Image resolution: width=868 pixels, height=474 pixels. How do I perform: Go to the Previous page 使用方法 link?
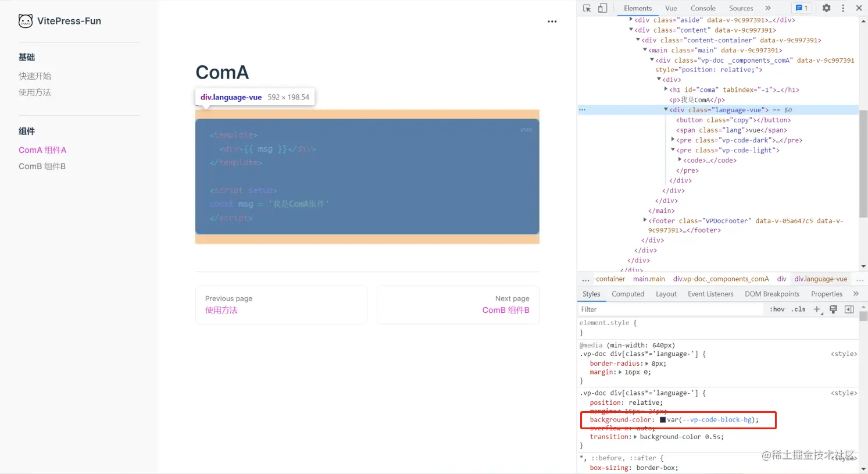pyautogui.click(x=281, y=305)
